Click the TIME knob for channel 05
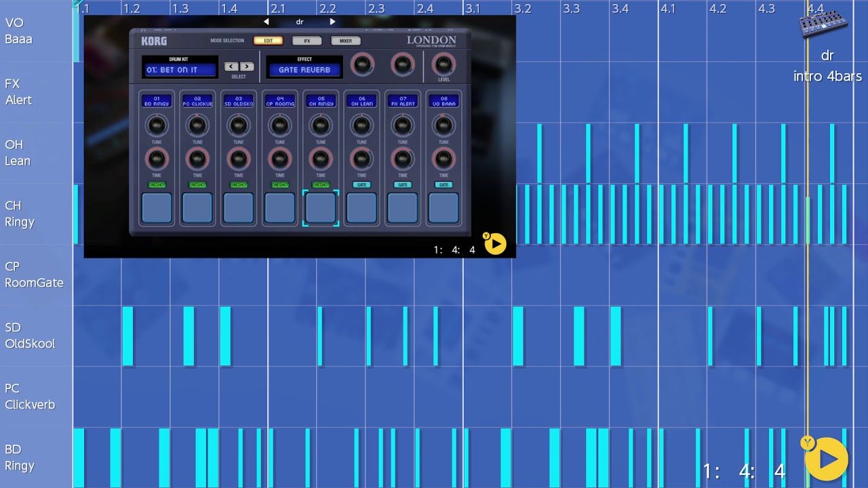 [321, 159]
